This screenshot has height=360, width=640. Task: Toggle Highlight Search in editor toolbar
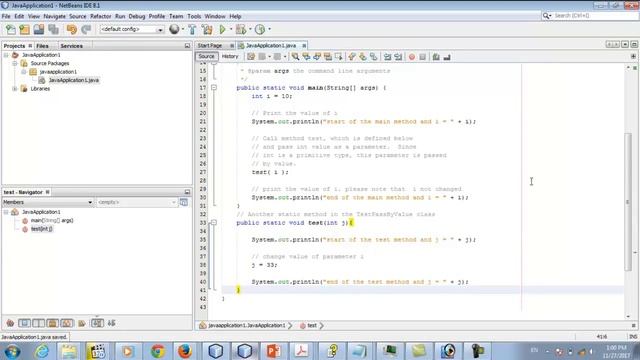[x=328, y=57]
